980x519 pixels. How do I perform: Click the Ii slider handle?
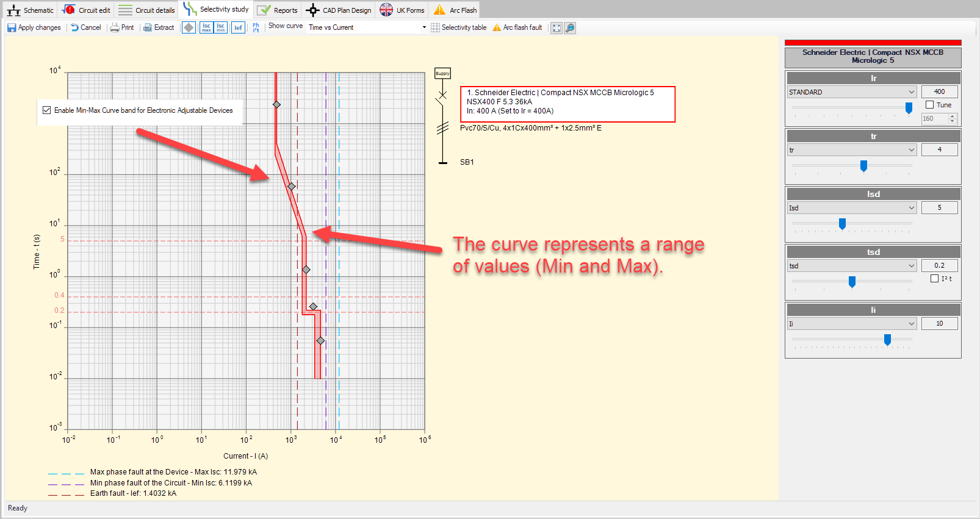[x=887, y=340]
